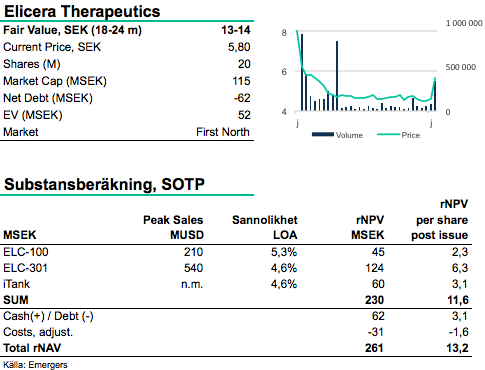The width and height of the screenshot is (485, 370).
Task: Select the Elicera Therapeutics heading
Action: coord(82,11)
